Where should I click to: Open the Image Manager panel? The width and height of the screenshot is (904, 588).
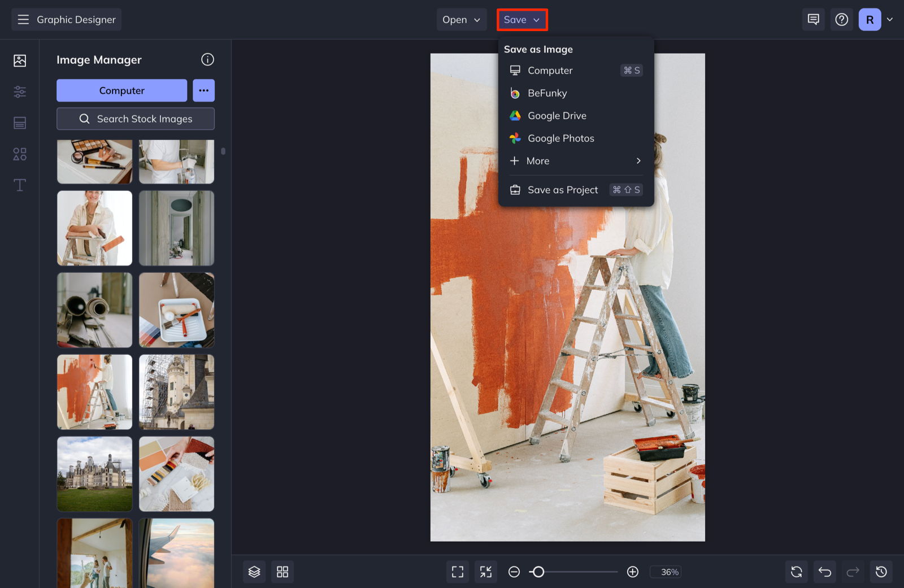[20, 60]
